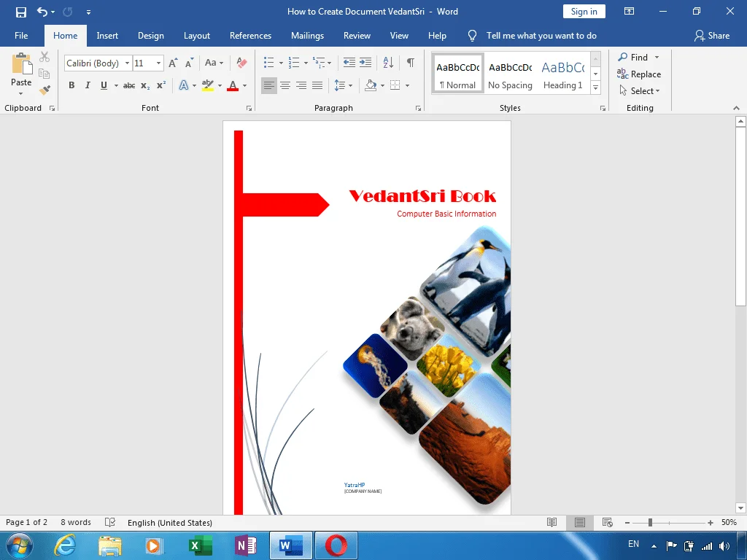The image size is (747, 560).
Task: Open the word count '8 words'
Action: [76, 522]
